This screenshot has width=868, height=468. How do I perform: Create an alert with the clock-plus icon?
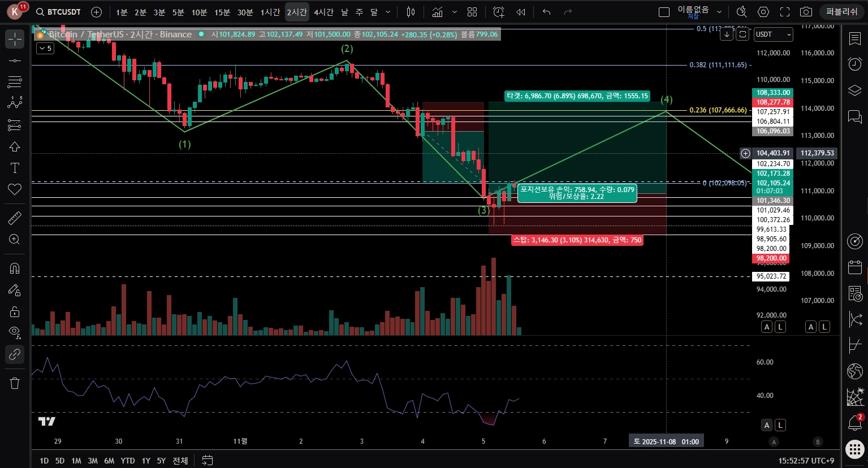498,12
